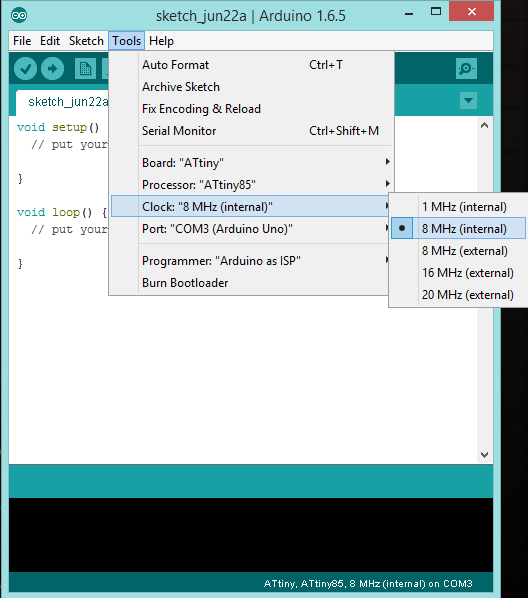Switch to the sketch_jun22a tab
Screen dimensions: 528x598
(63, 102)
